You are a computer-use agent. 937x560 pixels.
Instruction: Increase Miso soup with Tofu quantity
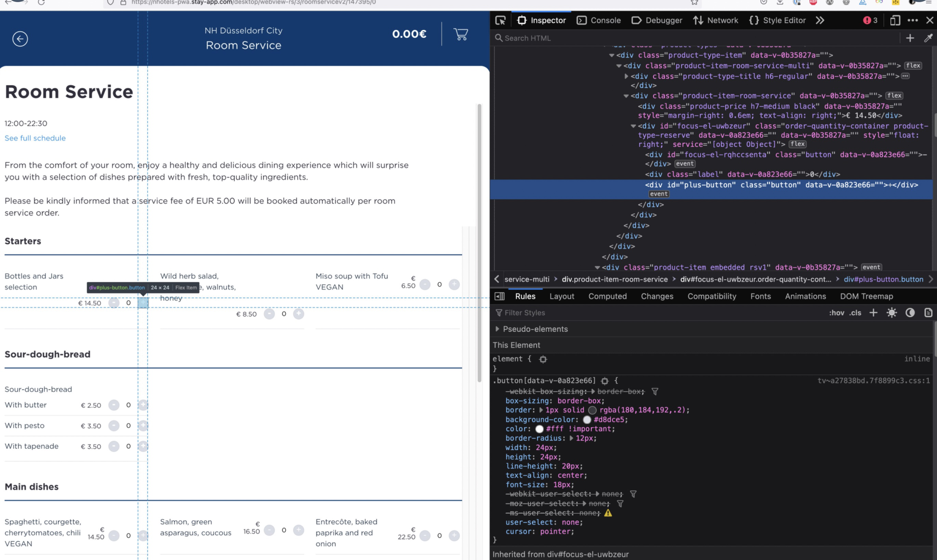pyautogui.click(x=454, y=285)
